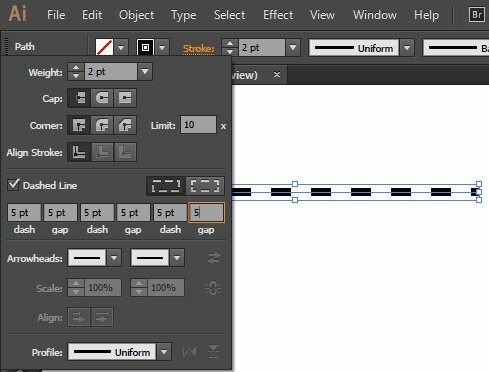
Task: Open Adobe Bridge via Br icon
Action: tap(477, 15)
